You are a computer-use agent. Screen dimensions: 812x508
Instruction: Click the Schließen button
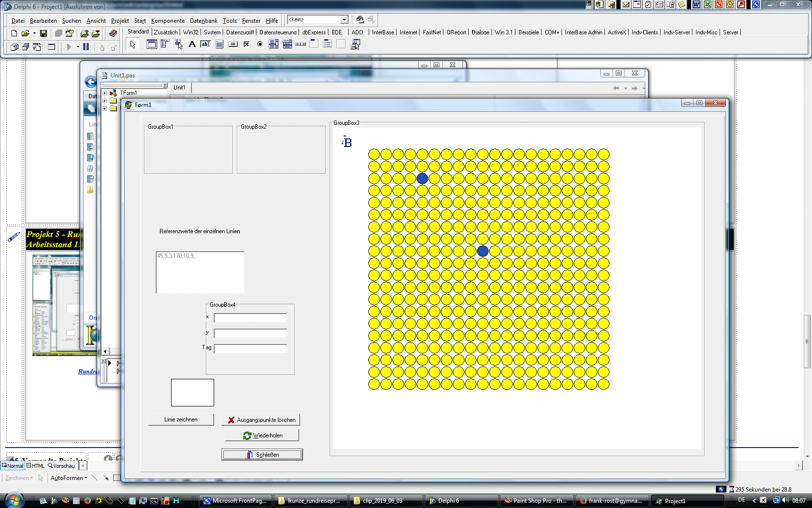(x=262, y=455)
